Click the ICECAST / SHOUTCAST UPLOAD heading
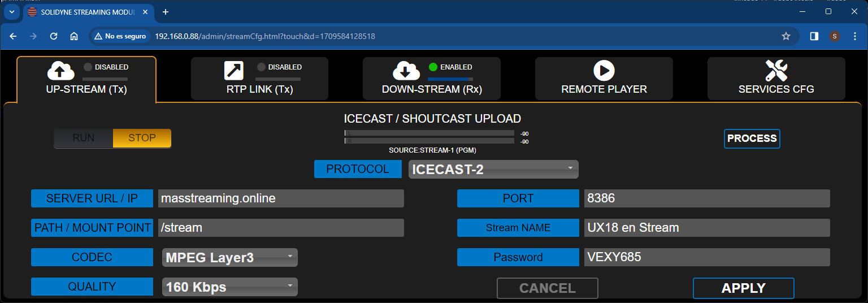 432,119
